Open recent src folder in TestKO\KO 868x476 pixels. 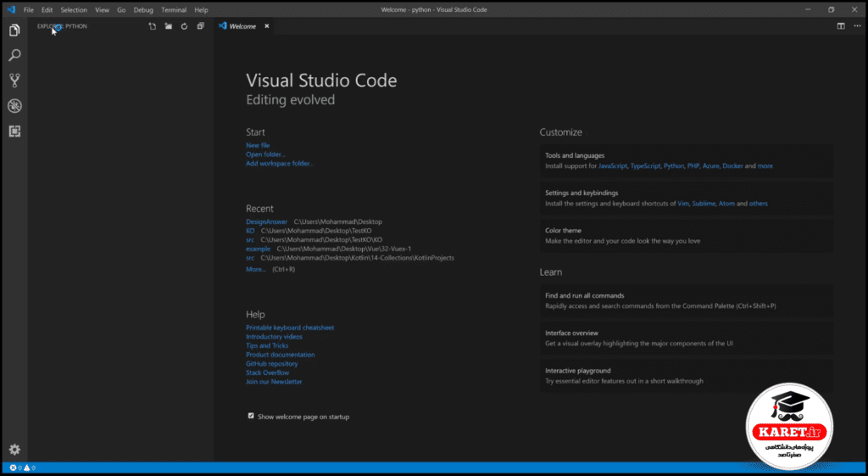(x=250, y=240)
